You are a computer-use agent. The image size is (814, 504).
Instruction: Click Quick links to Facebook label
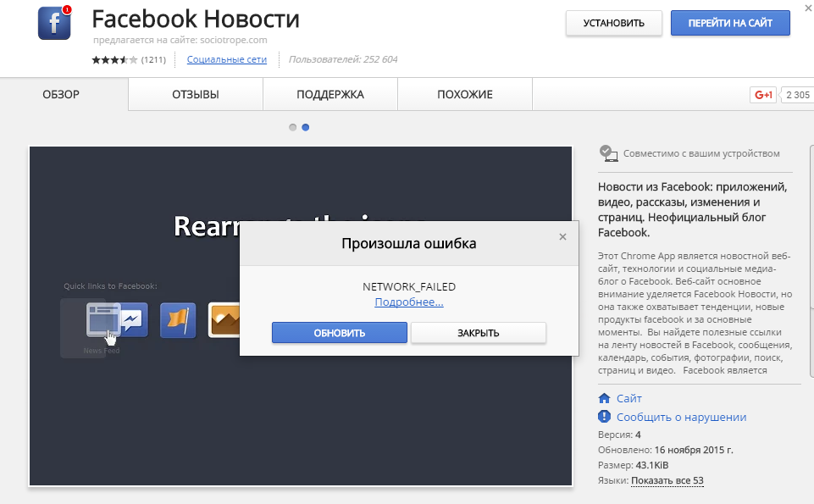pos(110,286)
